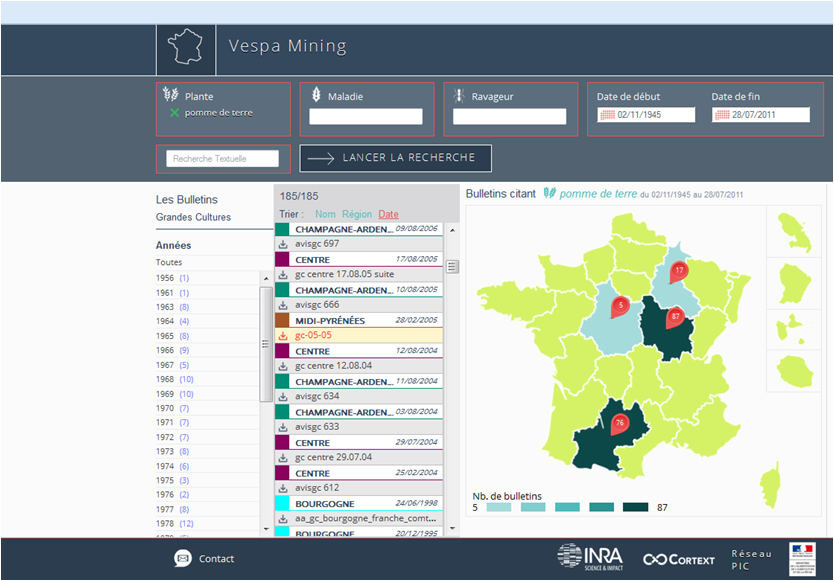Click Grandes Cultures category

[193, 217]
